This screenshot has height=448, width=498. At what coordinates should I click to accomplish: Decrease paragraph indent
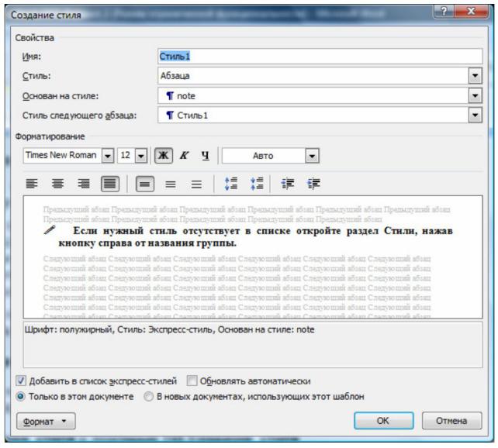click(x=288, y=184)
